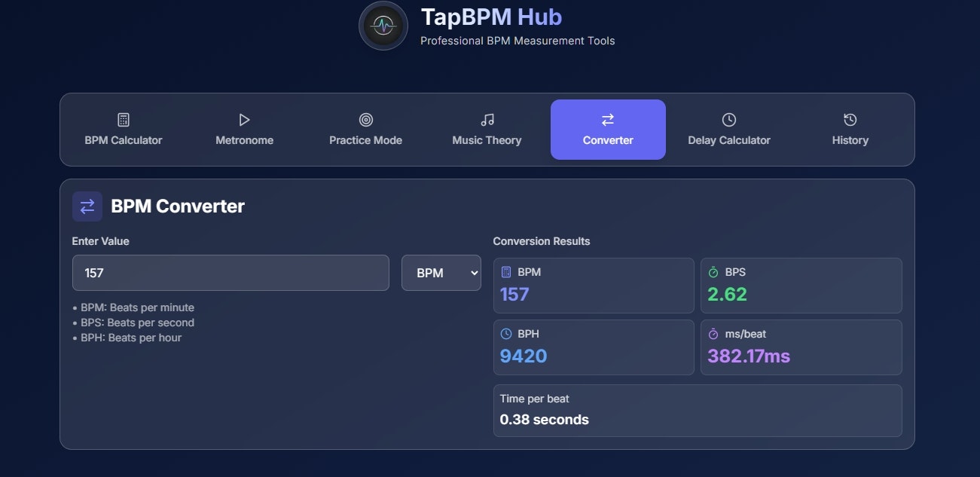This screenshot has height=477, width=980.
Task: Click the TapBPM Hub title text
Action: tap(491, 17)
